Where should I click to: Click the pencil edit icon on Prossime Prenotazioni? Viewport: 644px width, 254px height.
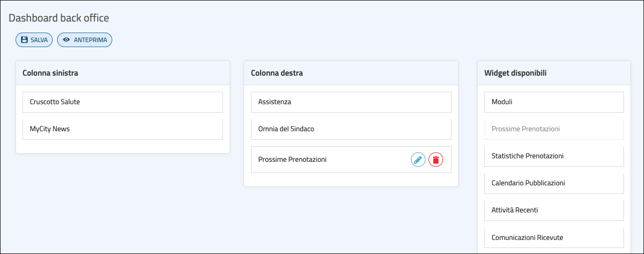[x=418, y=160]
